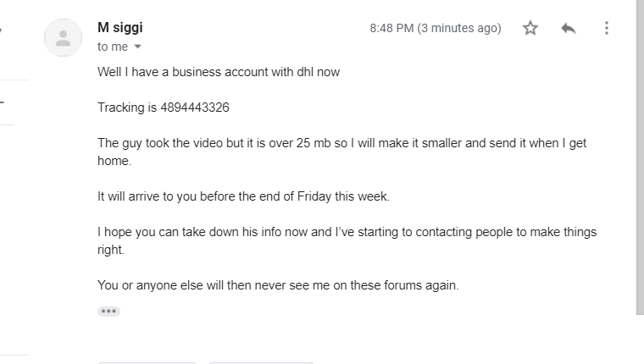Show trimmed content with the ellipsis button
644x364 pixels.
[108, 311]
